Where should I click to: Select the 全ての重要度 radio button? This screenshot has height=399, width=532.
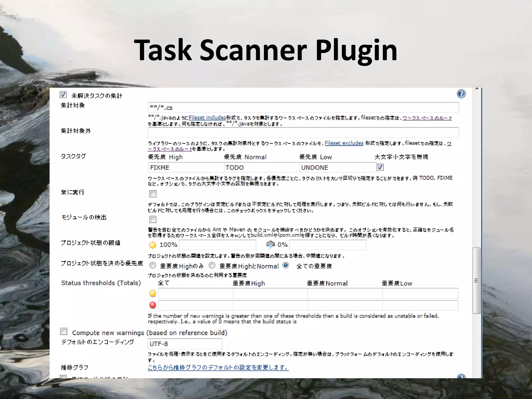(x=286, y=265)
